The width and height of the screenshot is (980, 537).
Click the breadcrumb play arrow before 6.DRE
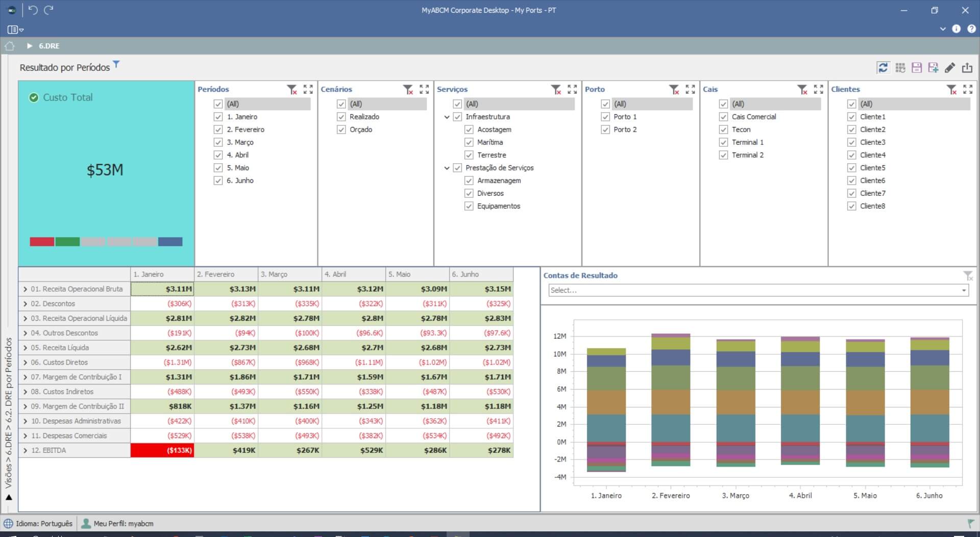pos(30,46)
